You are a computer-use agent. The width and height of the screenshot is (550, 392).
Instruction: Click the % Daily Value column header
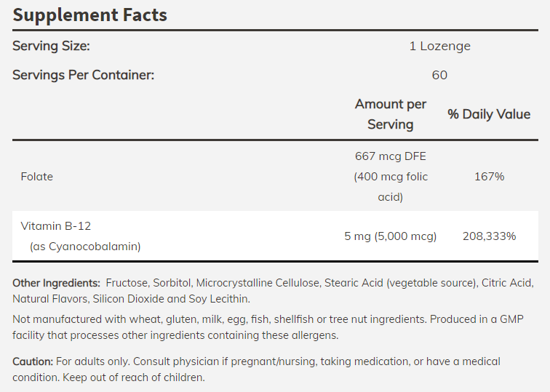pyautogui.click(x=488, y=114)
